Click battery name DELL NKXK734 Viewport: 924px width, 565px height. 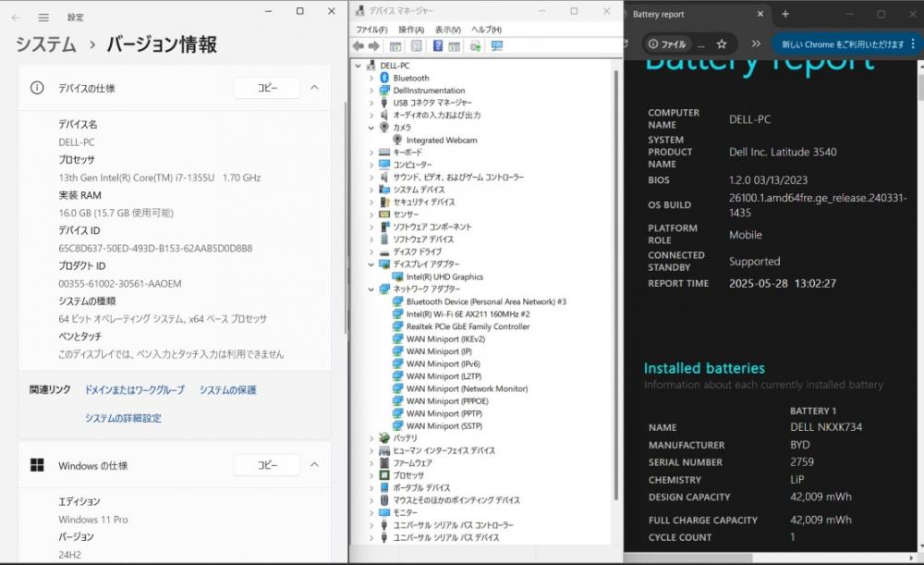[826, 426]
